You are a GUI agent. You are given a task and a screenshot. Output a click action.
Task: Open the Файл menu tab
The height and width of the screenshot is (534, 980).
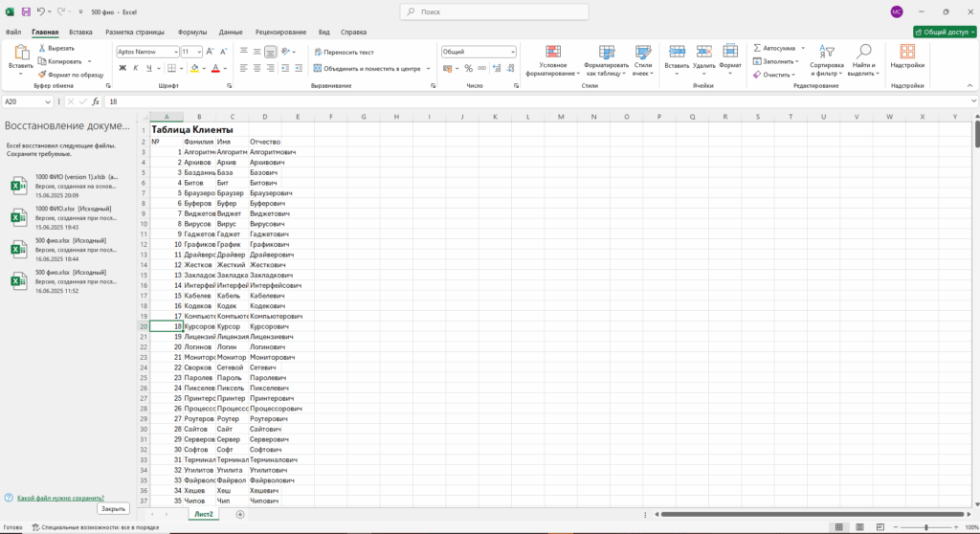click(x=13, y=32)
